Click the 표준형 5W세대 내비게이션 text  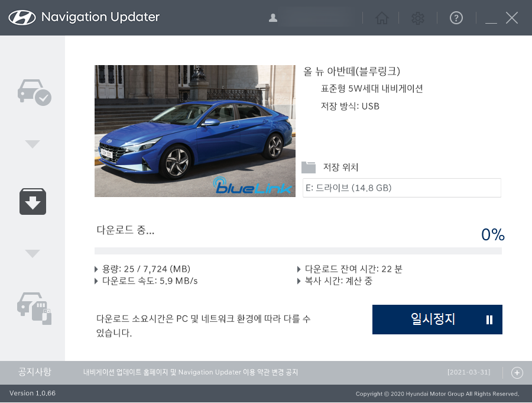tap(372, 89)
